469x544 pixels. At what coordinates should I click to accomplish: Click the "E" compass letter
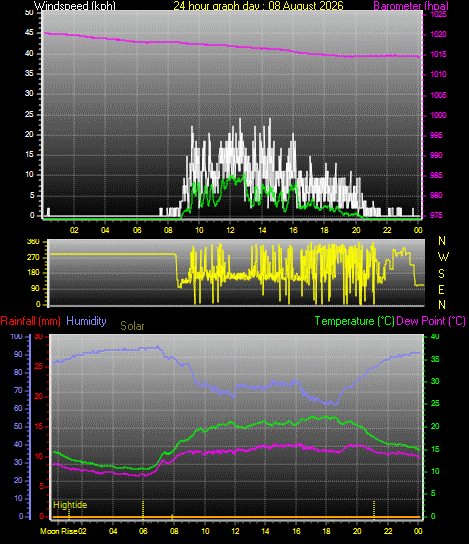pos(442,289)
